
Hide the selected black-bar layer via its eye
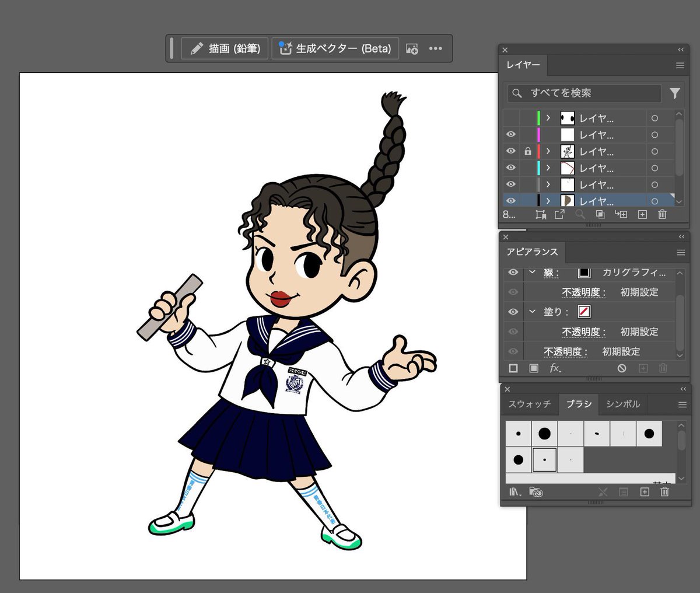coord(511,201)
